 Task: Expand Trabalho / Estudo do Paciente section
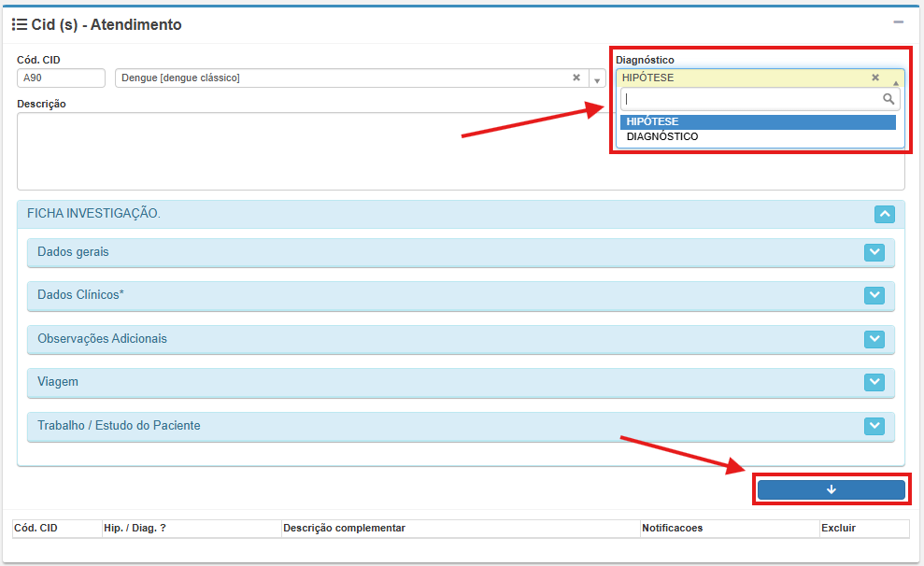(874, 426)
